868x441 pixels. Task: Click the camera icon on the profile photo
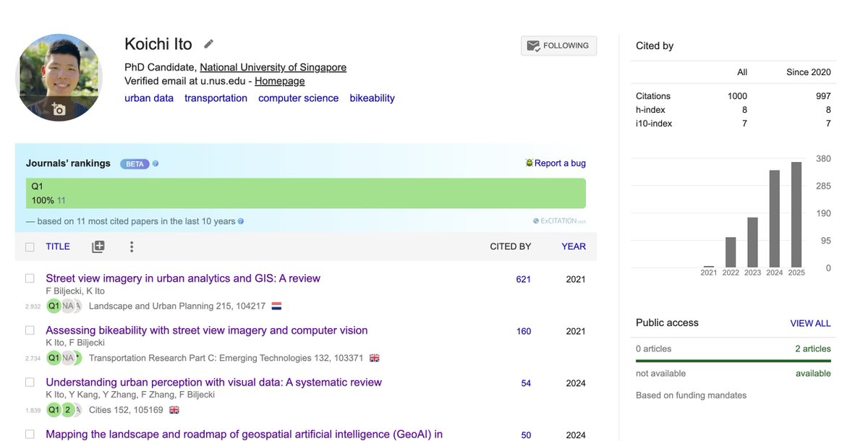(59, 109)
